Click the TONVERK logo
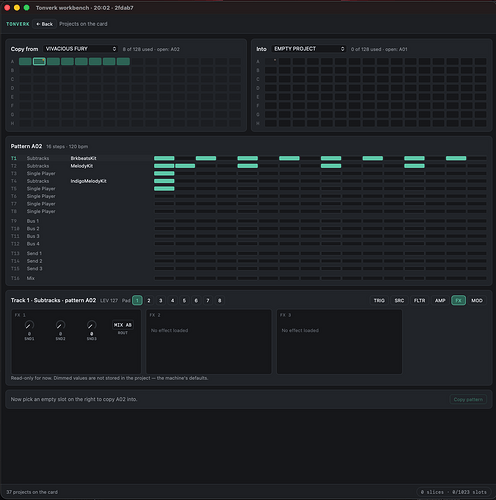 18,24
